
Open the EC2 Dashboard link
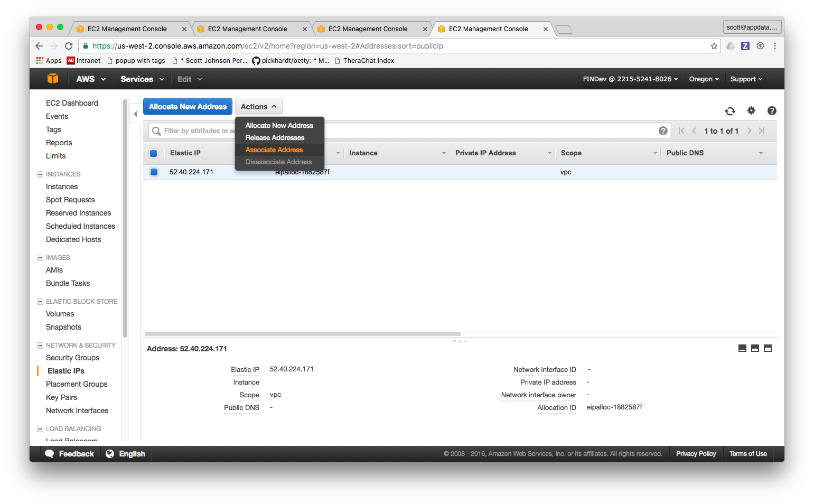72,103
